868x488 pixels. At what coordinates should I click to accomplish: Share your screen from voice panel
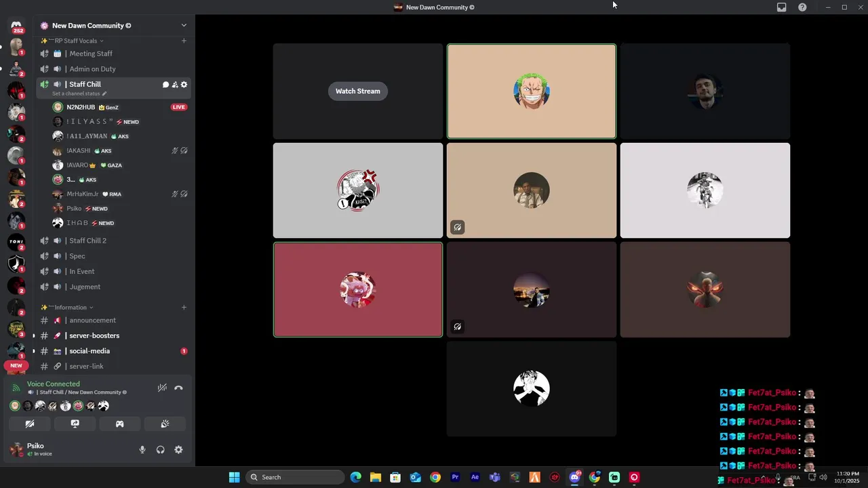pyautogui.click(x=75, y=424)
